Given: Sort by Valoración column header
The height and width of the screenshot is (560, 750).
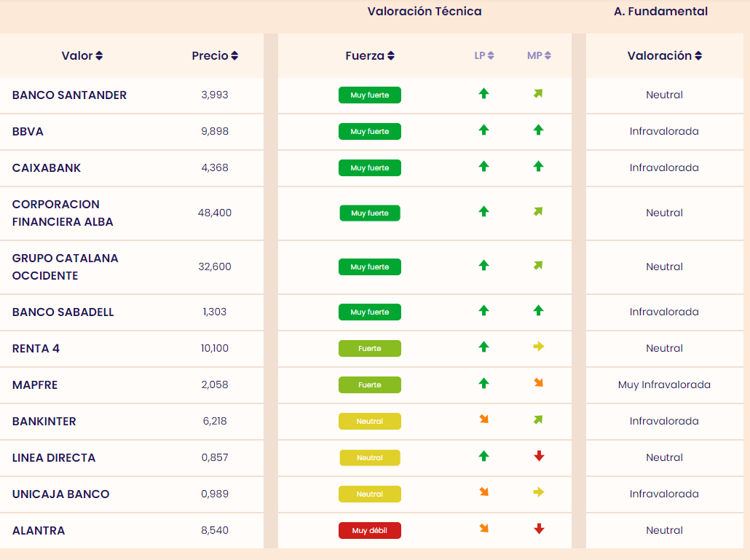Looking at the screenshot, I should pos(664,56).
